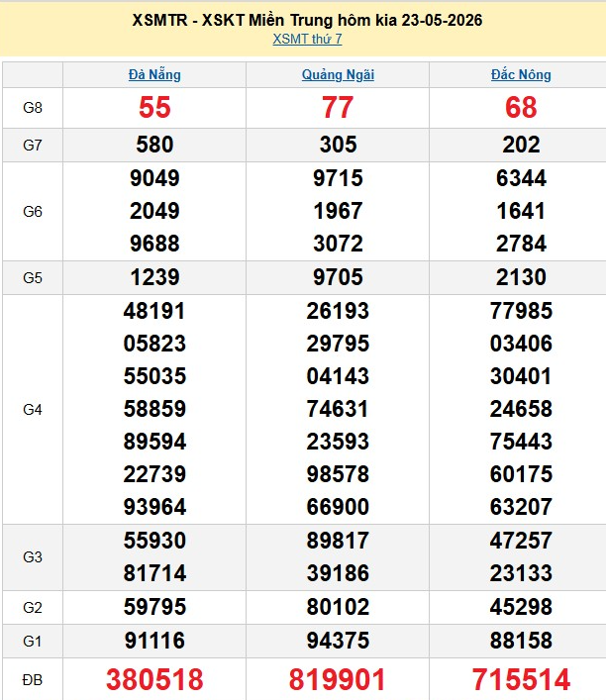
Task: Click the G4 number 63207
Action: 521,507
